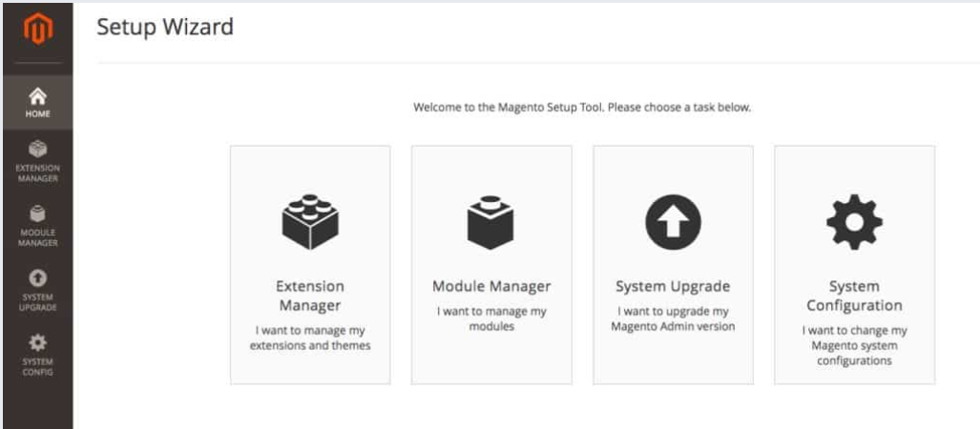Click the "Welcome to the Magento Setup Tool" message
Image resolution: width=980 pixels, height=429 pixels.
[x=582, y=108]
